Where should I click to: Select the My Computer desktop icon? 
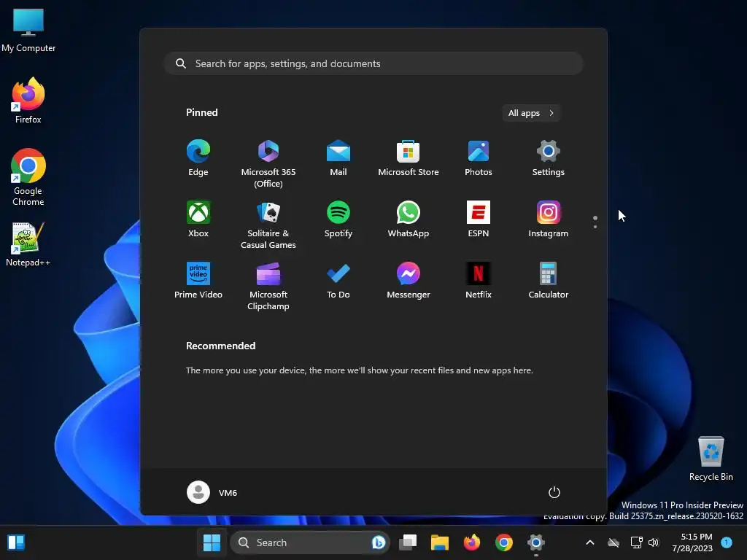tap(28, 31)
